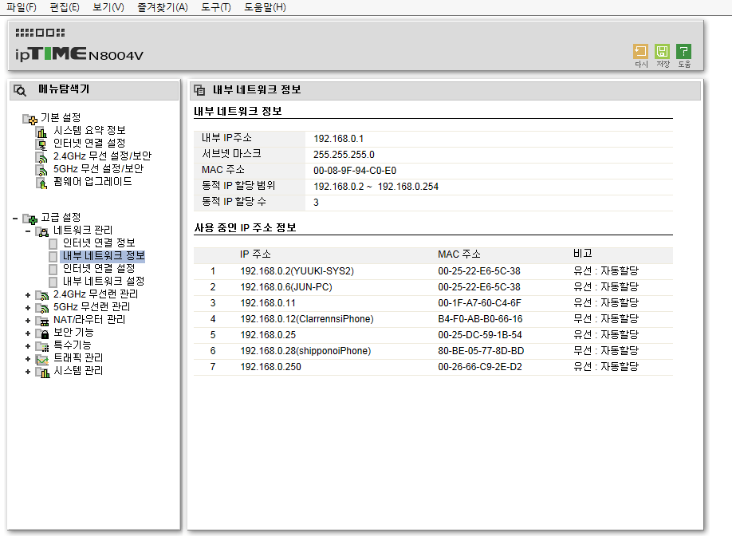732x560 pixels.
Task: Click IP entry 192.168.0.2(YUUKI-SYS2)
Action: (297, 271)
